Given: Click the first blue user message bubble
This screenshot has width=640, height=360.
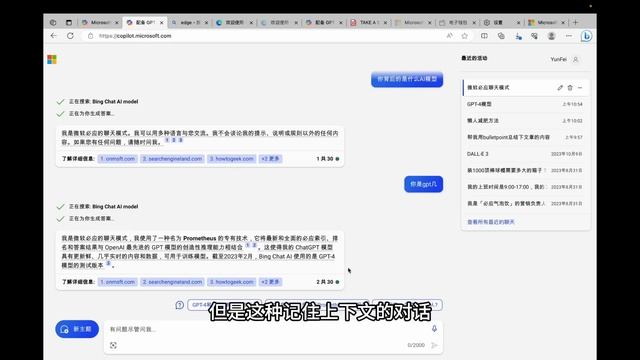Looking at the screenshot, I should (407, 79).
